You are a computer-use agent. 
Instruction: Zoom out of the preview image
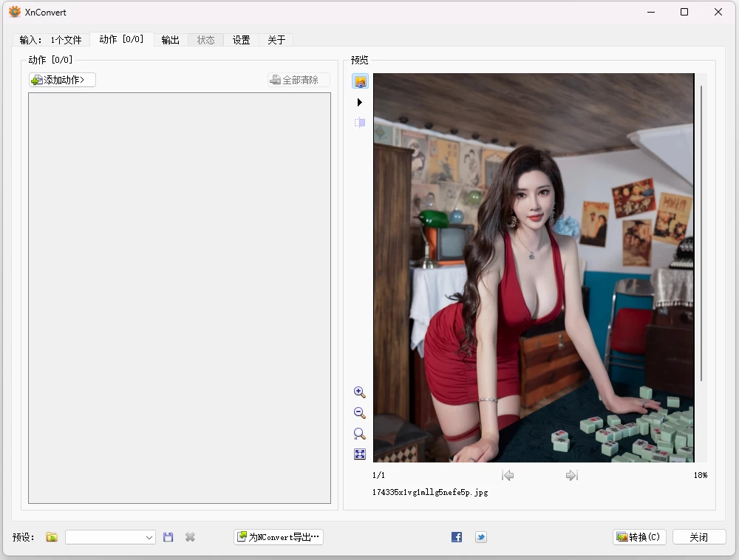(360, 413)
